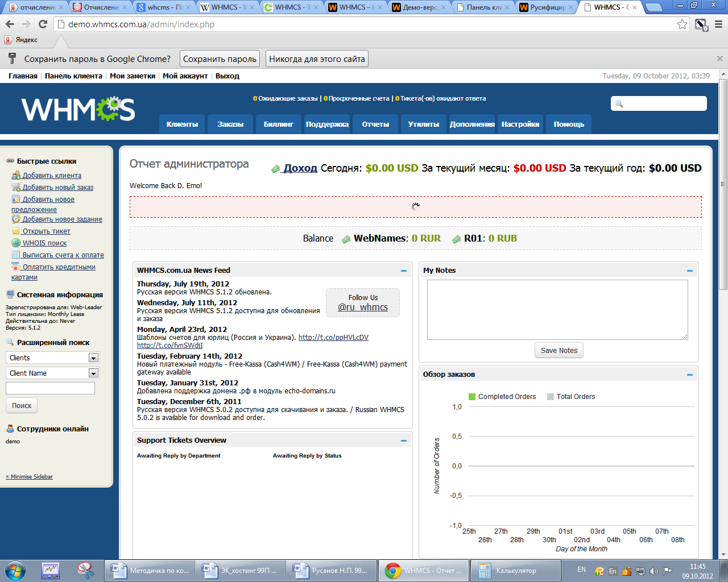
Task: Click the Добавить новое задание link
Action: pyautogui.click(x=63, y=219)
